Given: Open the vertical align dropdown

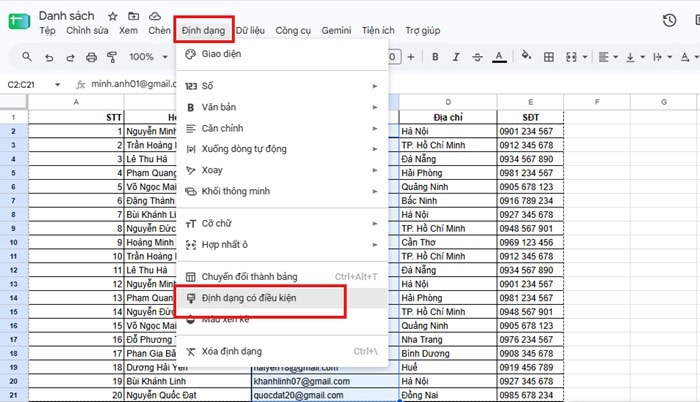Looking at the screenshot, I should [x=635, y=57].
